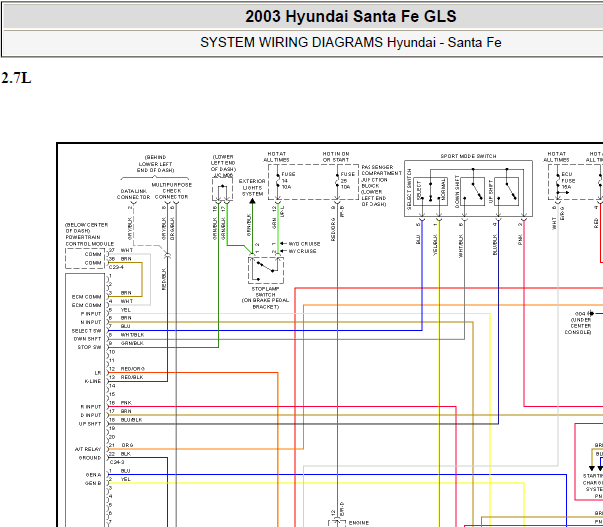The width and height of the screenshot is (603, 527).
Task: Click the "POWERTRAIN CONTROL MODULE" label
Action: point(90,240)
